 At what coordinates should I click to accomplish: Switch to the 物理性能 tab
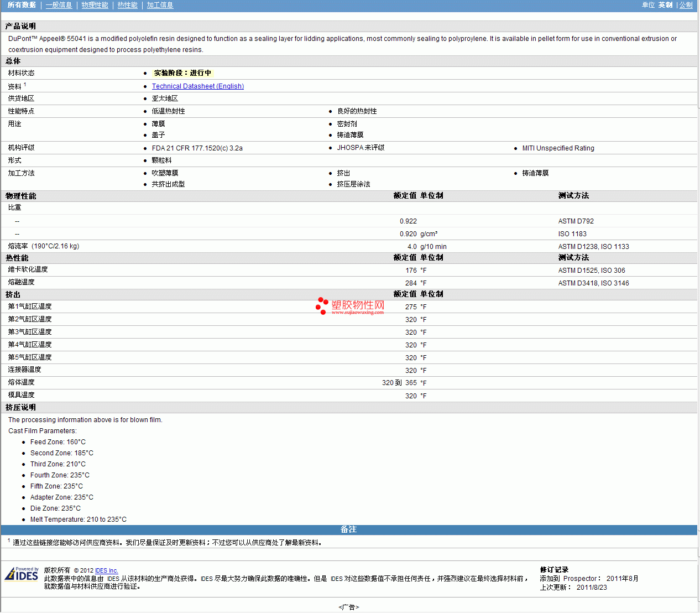coord(95,5)
